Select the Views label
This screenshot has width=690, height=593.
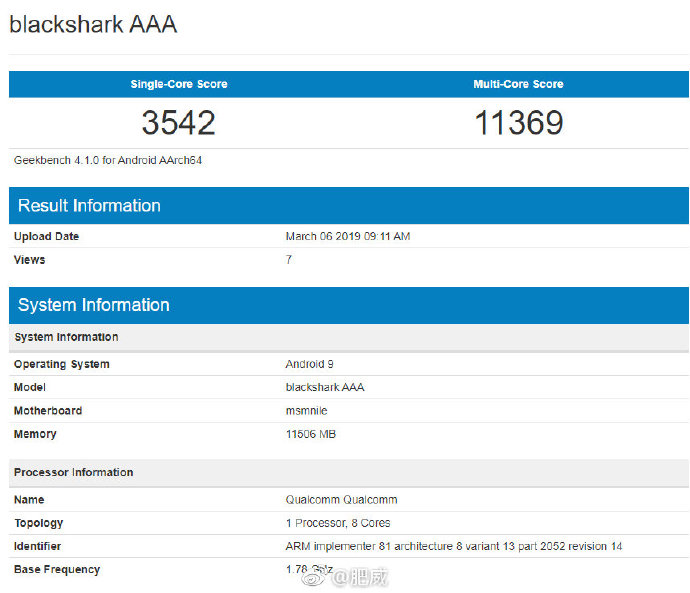tap(29, 260)
